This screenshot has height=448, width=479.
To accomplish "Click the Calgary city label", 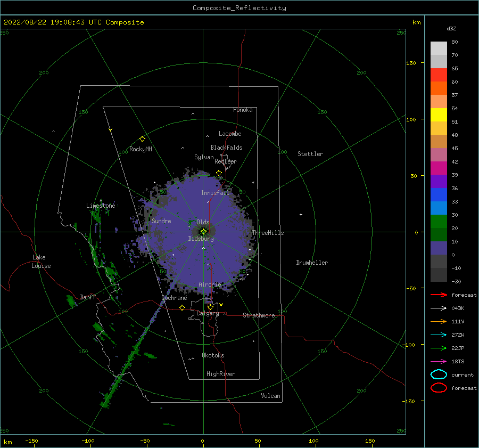I will coord(208,313).
